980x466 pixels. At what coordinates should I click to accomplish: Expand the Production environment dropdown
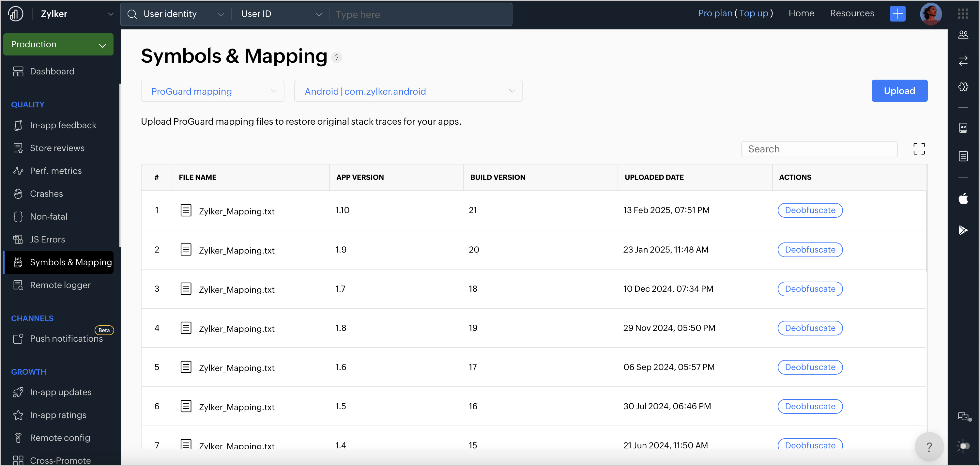pyautogui.click(x=58, y=44)
